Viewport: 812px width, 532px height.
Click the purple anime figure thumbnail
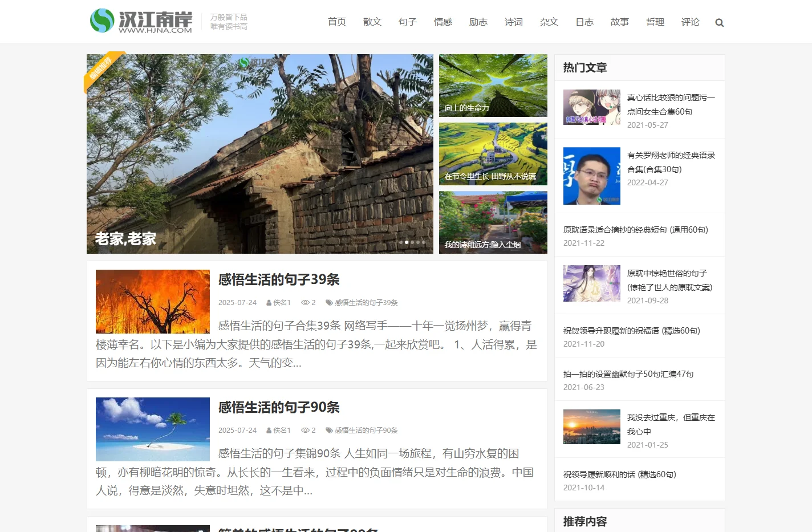(592, 283)
